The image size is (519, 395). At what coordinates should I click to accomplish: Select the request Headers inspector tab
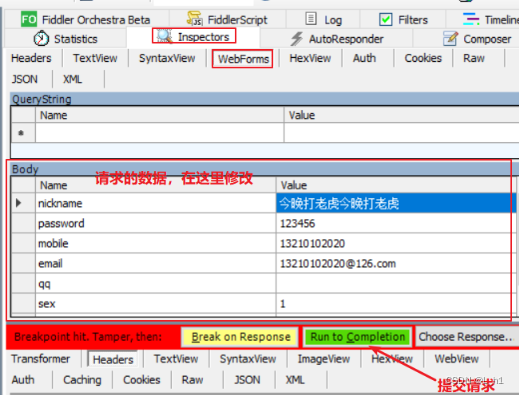coord(31,58)
